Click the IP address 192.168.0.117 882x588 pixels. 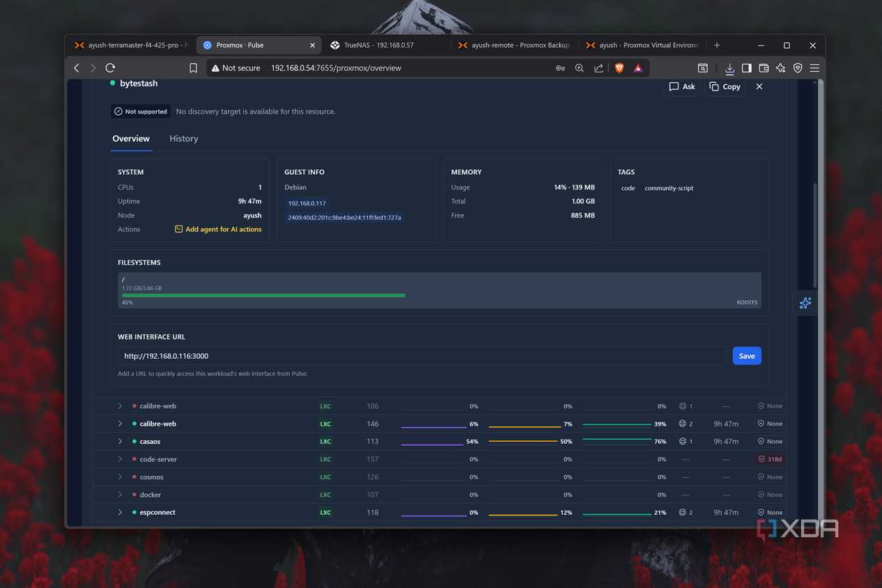[x=307, y=203]
